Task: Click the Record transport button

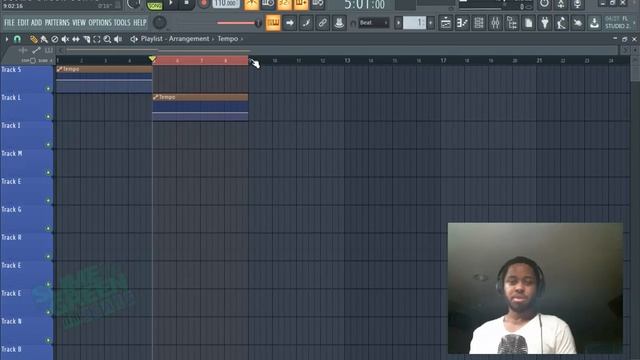Action: (204, 4)
